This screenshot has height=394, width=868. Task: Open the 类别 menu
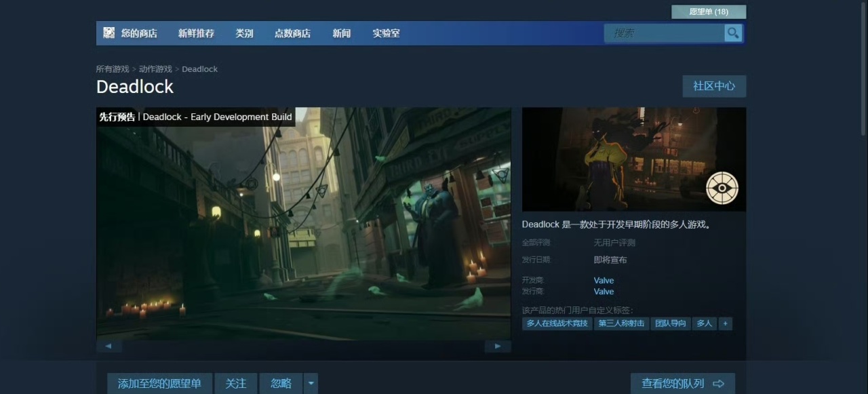[x=244, y=33]
